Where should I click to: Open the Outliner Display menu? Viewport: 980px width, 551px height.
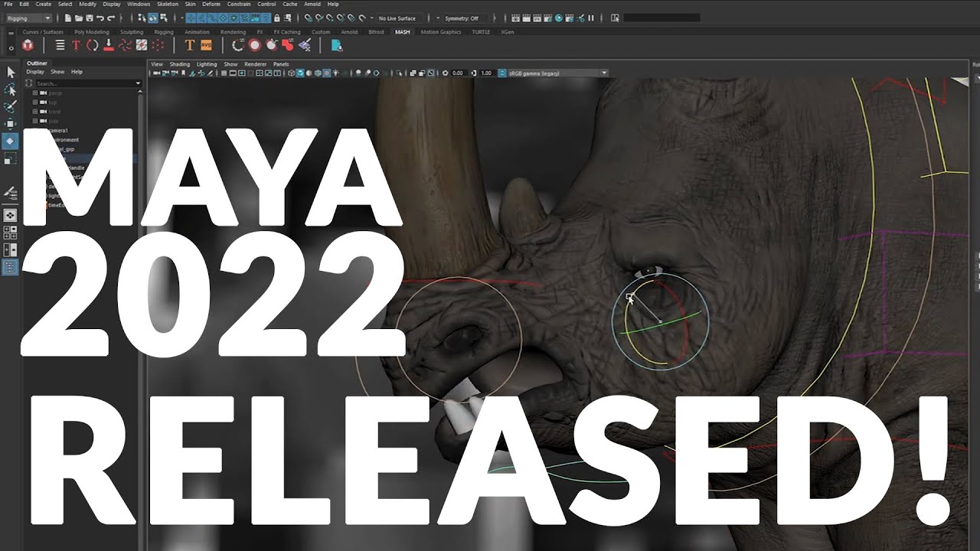(35, 72)
